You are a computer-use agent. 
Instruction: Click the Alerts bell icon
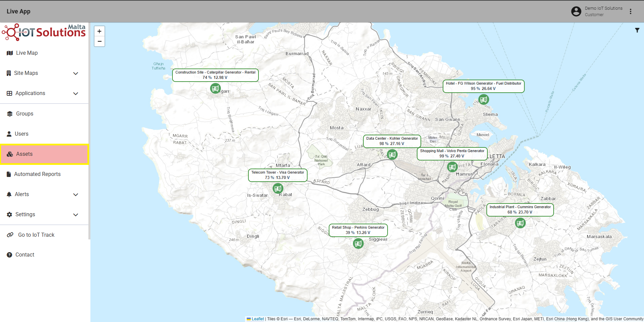9,194
